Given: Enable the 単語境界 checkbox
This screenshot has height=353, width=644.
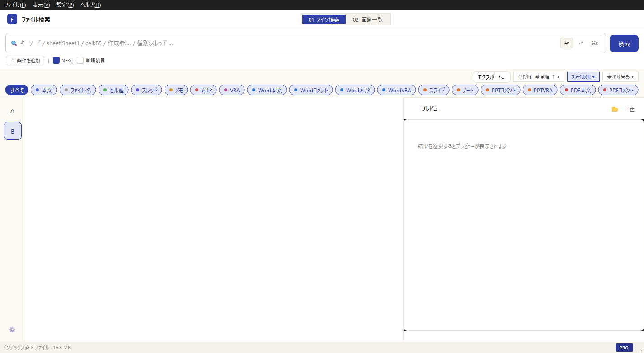Looking at the screenshot, I should point(80,60).
